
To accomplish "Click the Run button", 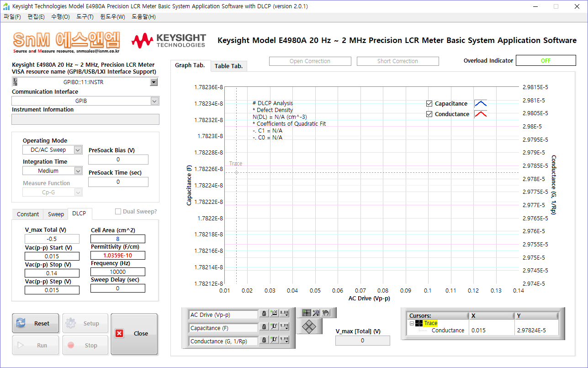I will pyautogui.click(x=36, y=345).
